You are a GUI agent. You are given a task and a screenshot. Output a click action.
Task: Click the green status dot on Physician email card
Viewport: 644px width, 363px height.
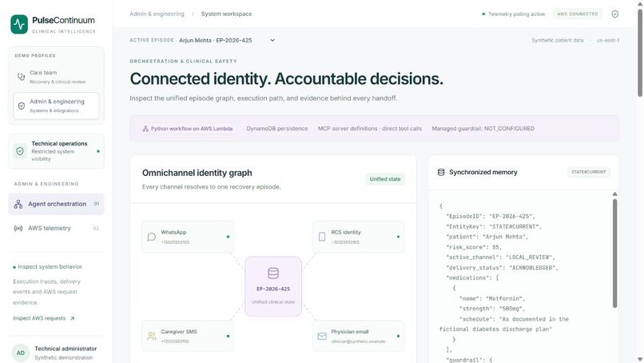point(398,337)
